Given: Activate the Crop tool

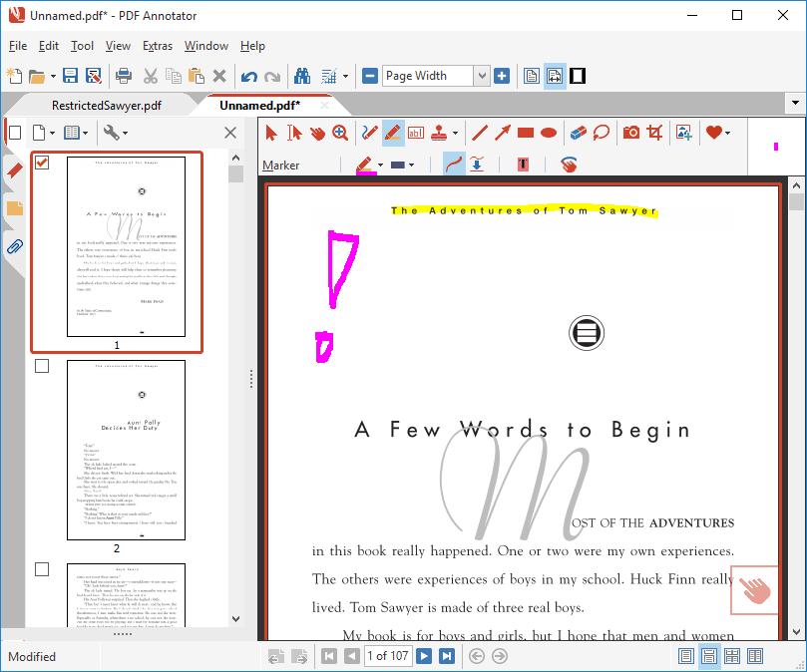Looking at the screenshot, I should tap(654, 132).
